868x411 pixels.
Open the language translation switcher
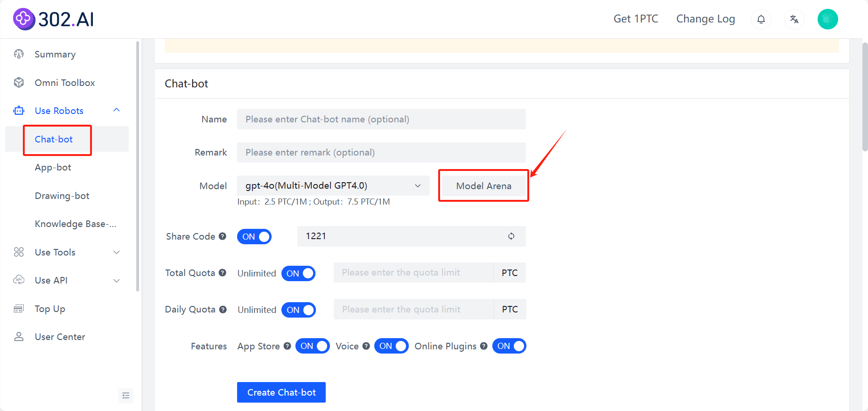tap(794, 19)
